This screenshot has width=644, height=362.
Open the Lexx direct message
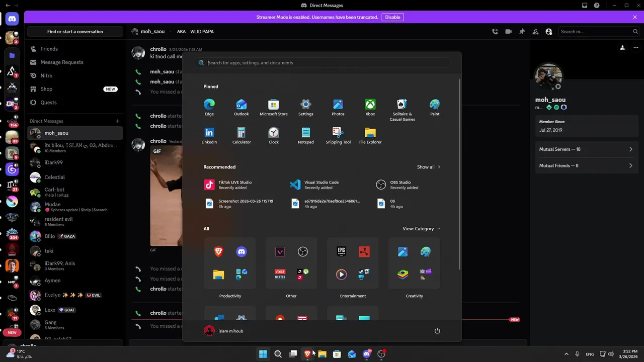click(x=75, y=310)
